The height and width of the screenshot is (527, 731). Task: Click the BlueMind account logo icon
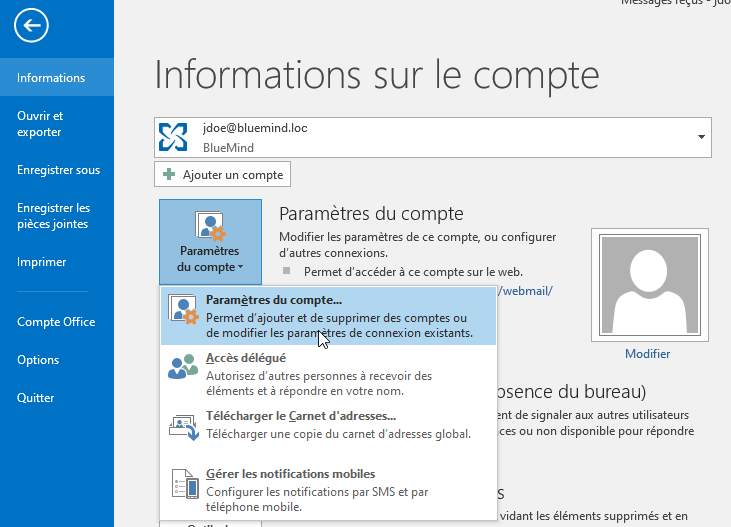pos(174,137)
